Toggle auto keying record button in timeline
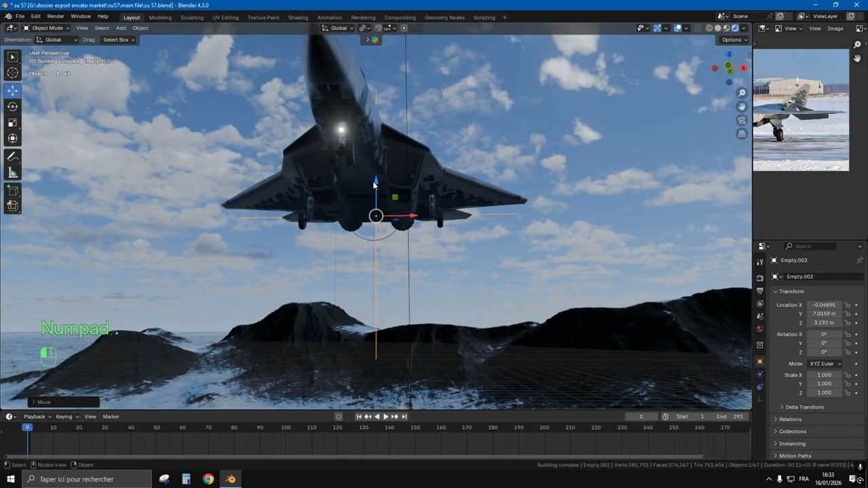The width and height of the screenshot is (868, 488). click(338, 416)
